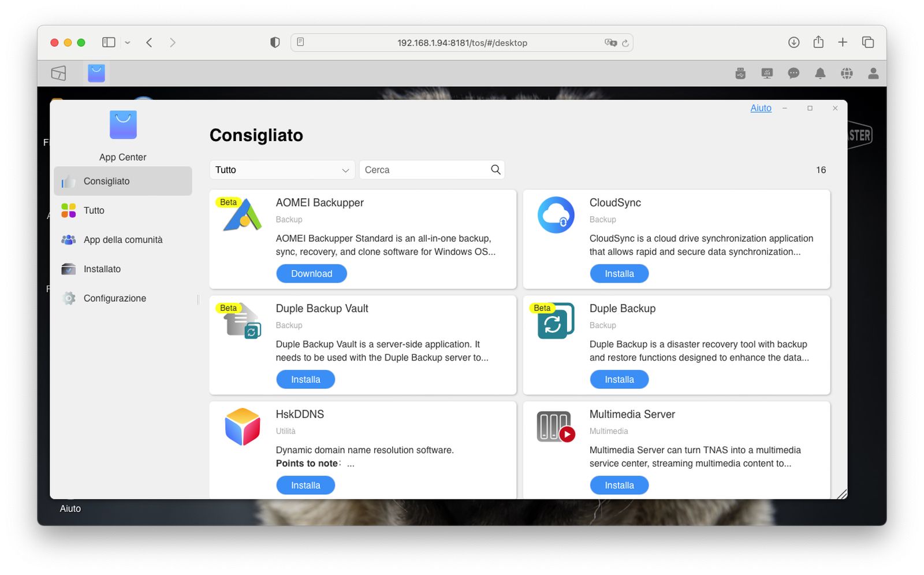Show Safari downloads
This screenshot has height=575, width=924.
click(x=793, y=42)
